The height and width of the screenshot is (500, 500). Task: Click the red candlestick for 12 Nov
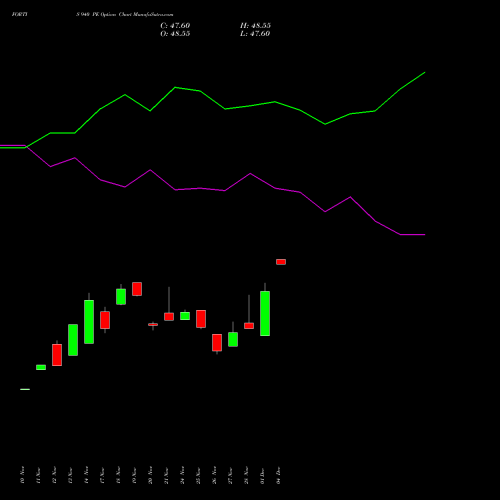tap(57, 355)
